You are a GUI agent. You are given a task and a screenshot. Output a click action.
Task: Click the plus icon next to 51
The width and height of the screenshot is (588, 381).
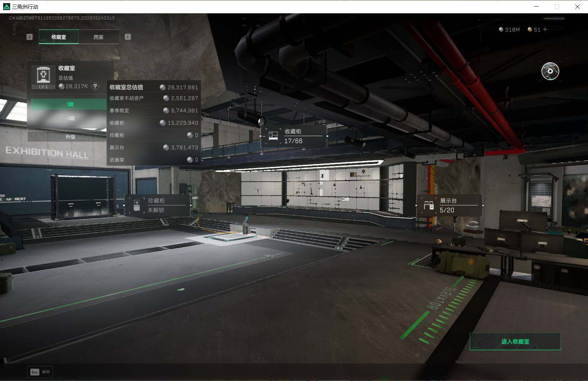pos(545,29)
